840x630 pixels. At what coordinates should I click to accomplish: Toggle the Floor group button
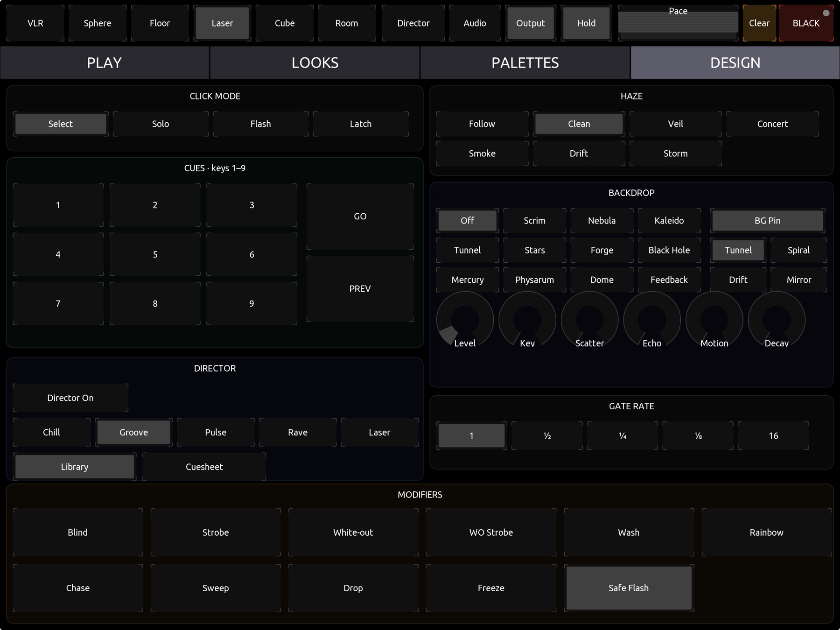pyautogui.click(x=160, y=23)
